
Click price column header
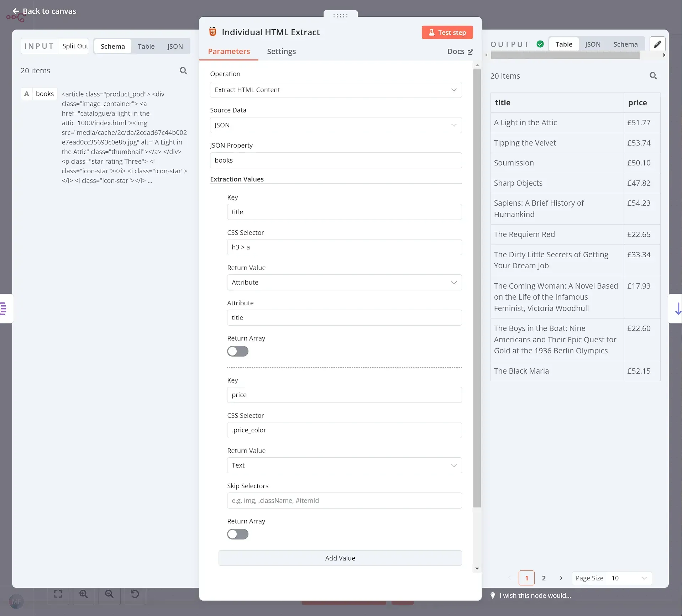click(642, 103)
